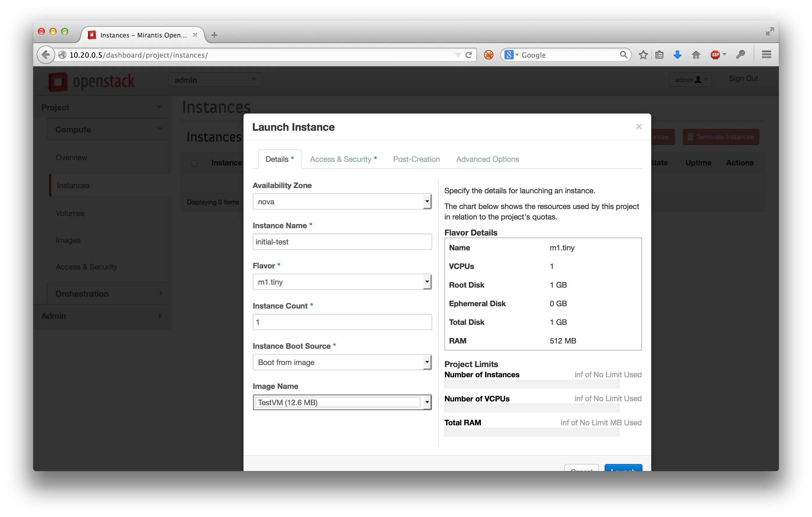
Task: Open Access & Security in the sidebar
Action: (x=86, y=267)
